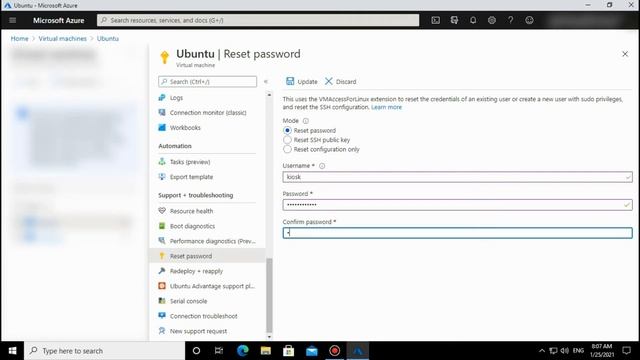Go to Virtual machines breadcrumb
This screenshot has width=640, height=360.
click(x=62, y=38)
